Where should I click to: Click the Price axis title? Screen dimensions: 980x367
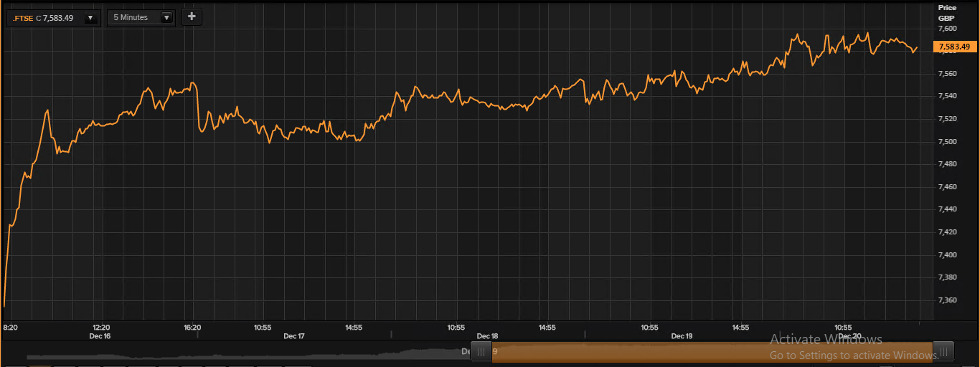tap(947, 8)
